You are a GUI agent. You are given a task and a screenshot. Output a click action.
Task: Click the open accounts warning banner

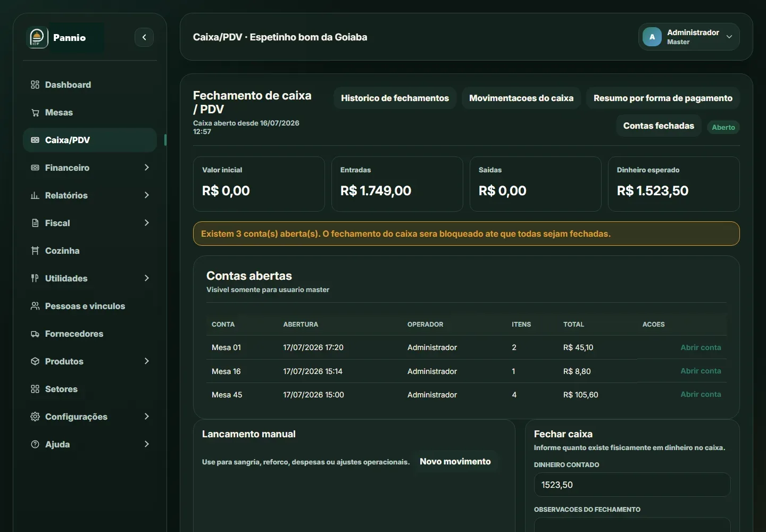(x=466, y=234)
